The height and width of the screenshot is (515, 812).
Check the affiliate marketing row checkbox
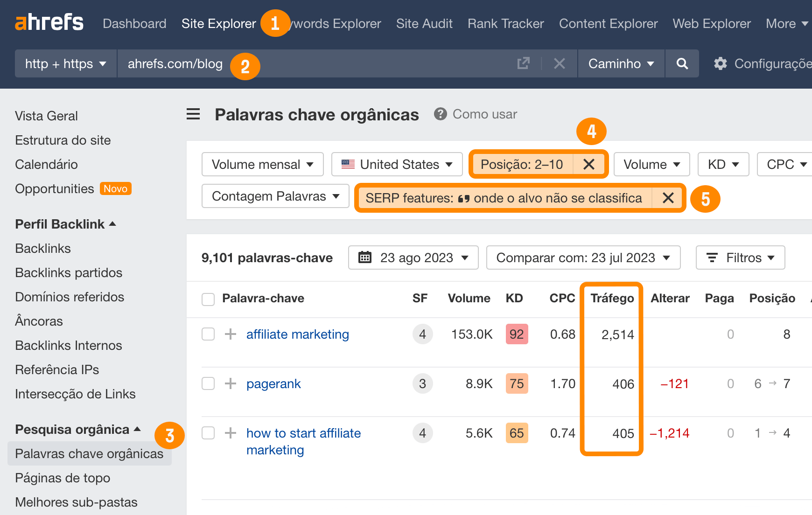208,334
